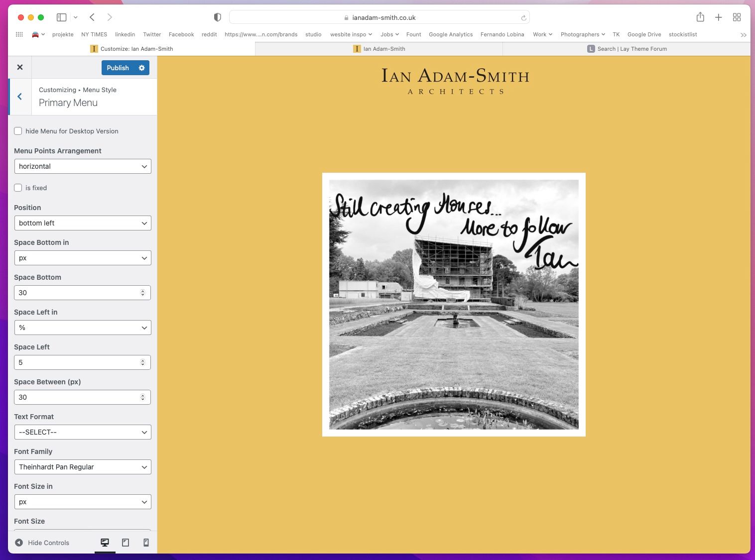Go back to Menu Style section
The width and height of the screenshot is (755, 560).
tap(20, 97)
